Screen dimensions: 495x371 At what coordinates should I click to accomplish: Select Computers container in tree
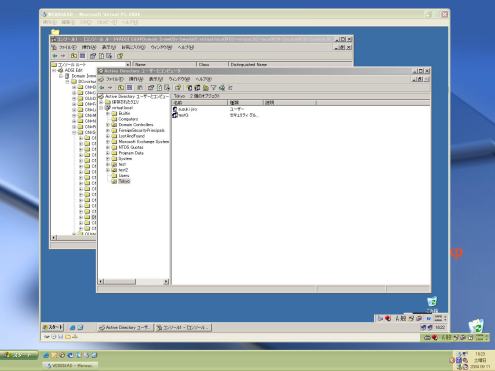[128, 119]
